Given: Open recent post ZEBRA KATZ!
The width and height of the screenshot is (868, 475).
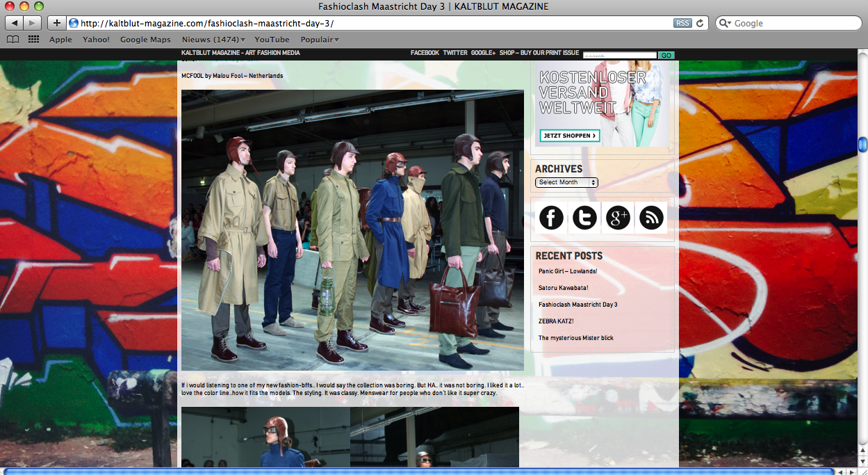Looking at the screenshot, I should pyautogui.click(x=556, y=321).
